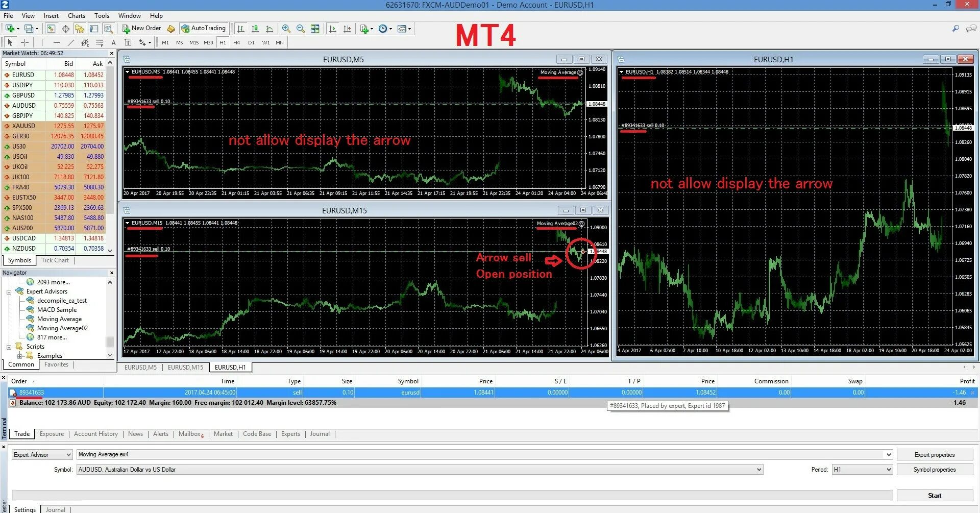This screenshot has height=513, width=980.
Task: Select the EURUSD,M15 chart tab
Action: click(x=185, y=368)
